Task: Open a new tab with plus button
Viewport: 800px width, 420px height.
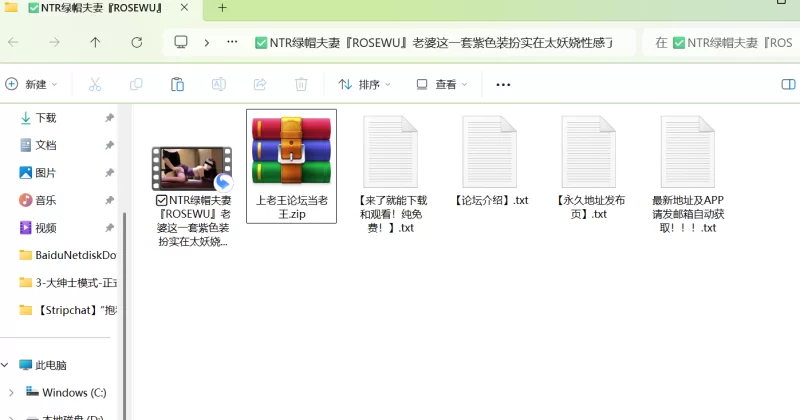Action: (222, 8)
